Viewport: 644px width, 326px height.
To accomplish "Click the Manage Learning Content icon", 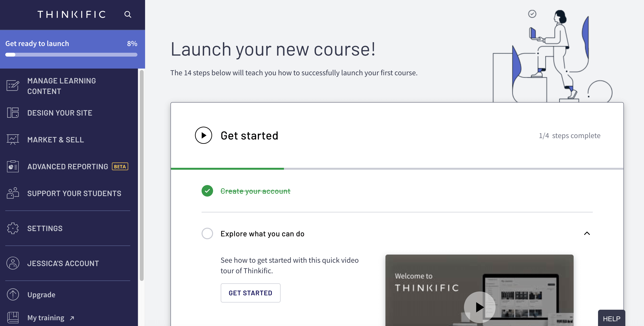I will 13,86.
